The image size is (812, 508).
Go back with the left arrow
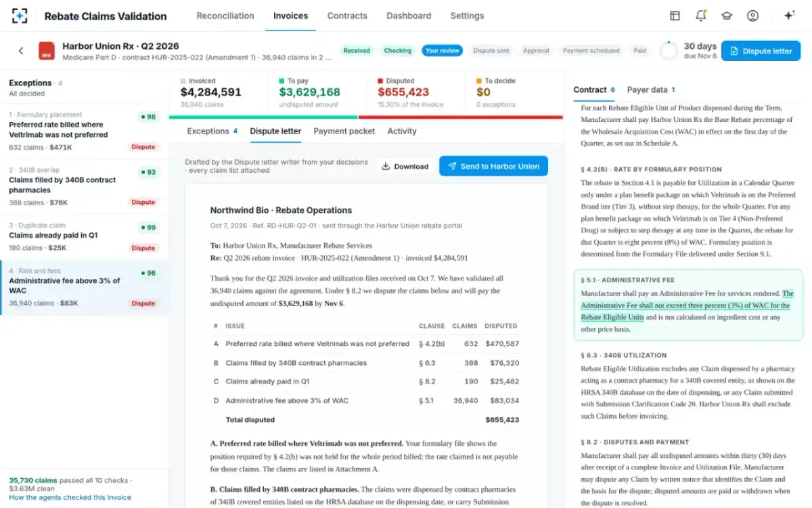(21, 51)
